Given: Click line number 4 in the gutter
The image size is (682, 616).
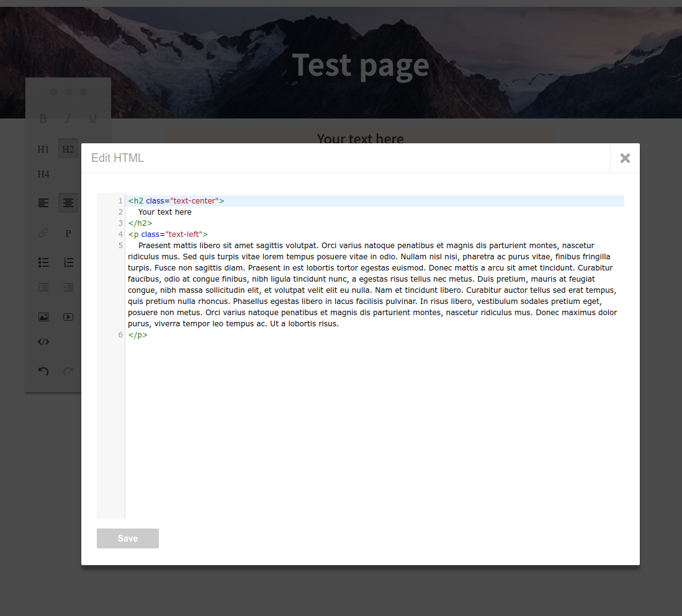Looking at the screenshot, I should pos(120,234).
